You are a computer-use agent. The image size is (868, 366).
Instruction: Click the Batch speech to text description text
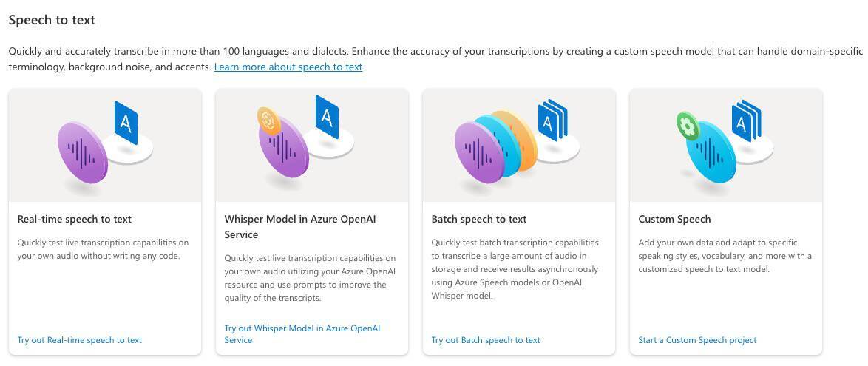[515, 269]
